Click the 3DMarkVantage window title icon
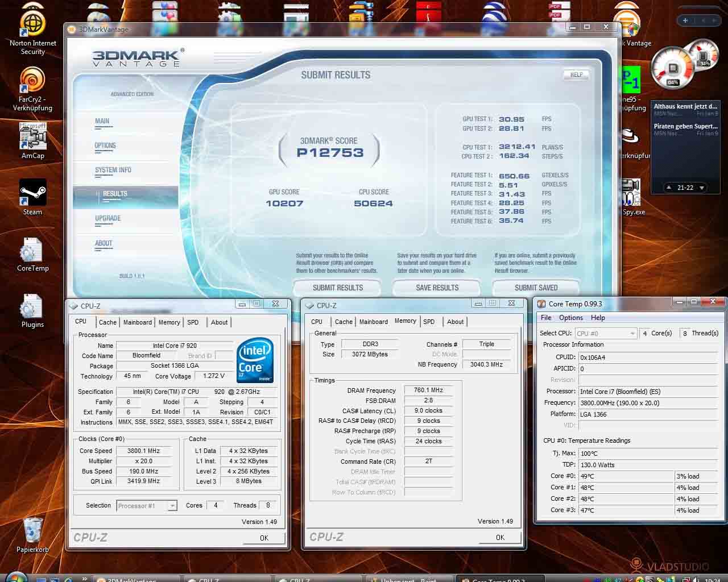Viewport: 728px width, 582px height. click(x=72, y=29)
